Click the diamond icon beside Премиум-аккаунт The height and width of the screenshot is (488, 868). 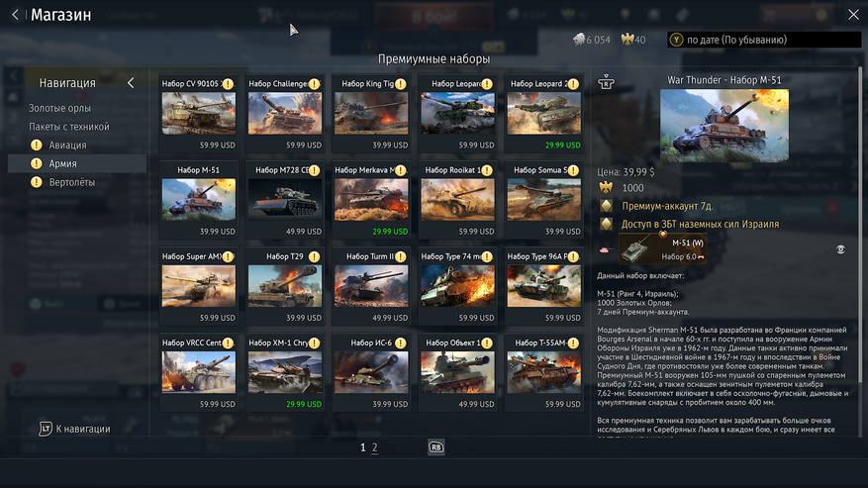(x=606, y=206)
